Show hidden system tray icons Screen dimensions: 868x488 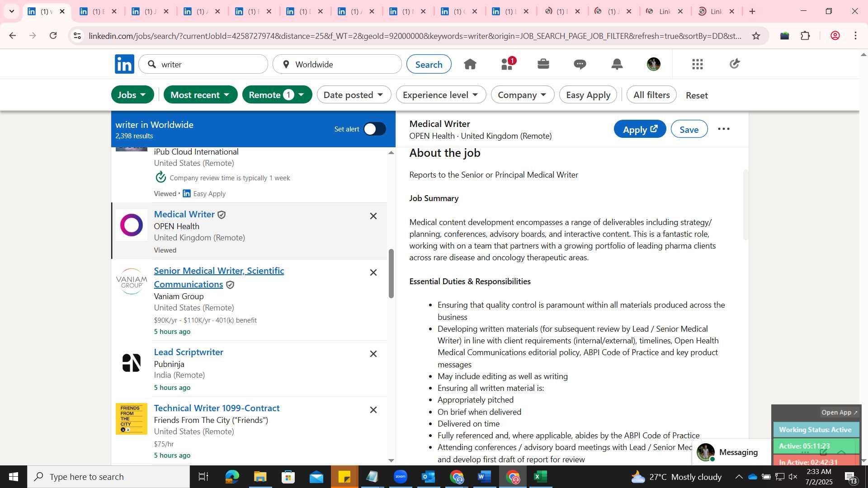point(739,477)
